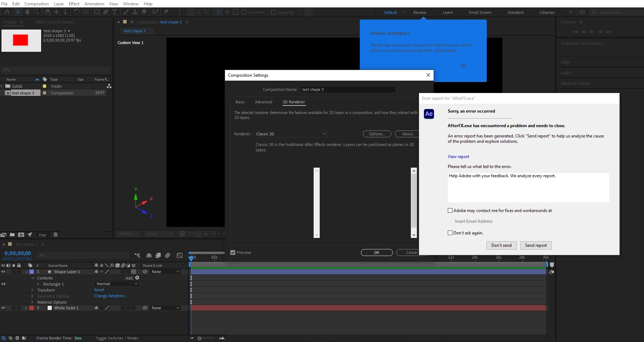Check the 'Don't ask again' checkbox
Viewport: 644px width, 342px height.
[450, 233]
